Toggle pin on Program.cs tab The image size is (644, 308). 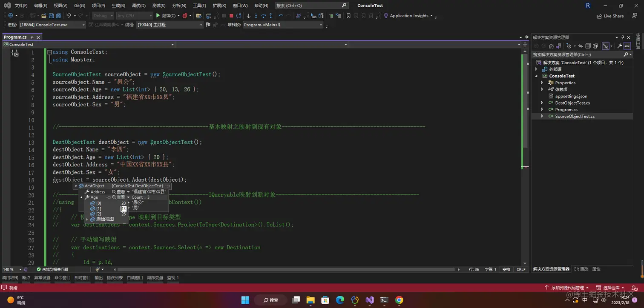32,37
